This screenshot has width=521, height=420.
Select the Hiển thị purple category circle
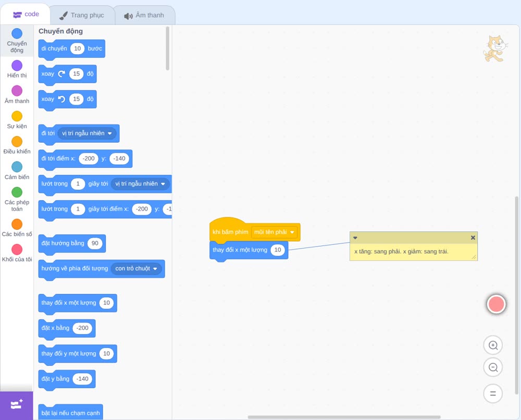[17, 66]
